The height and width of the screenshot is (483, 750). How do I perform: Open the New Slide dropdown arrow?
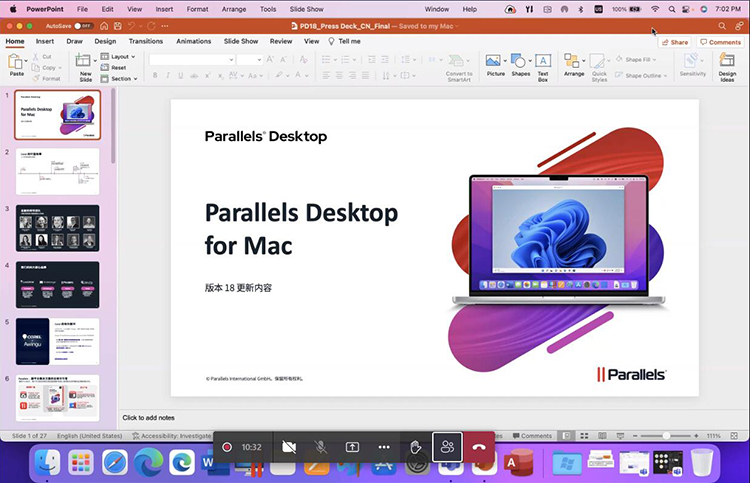click(x=95, y=61)
